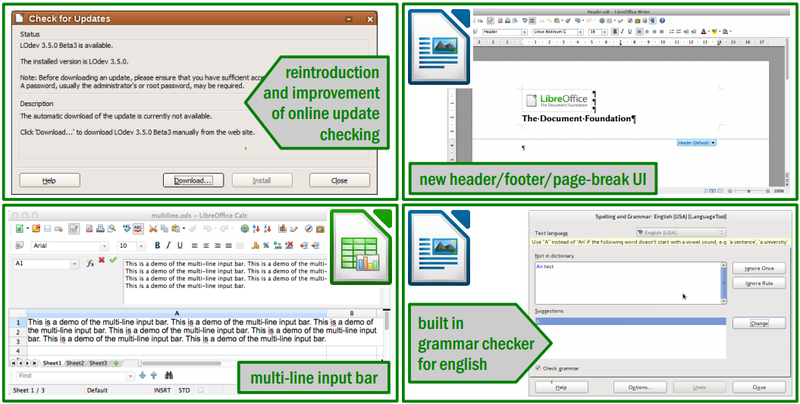Open font size 10 dropdown in Calc
The image size is (800, 404).
click(x=141, y=246)
